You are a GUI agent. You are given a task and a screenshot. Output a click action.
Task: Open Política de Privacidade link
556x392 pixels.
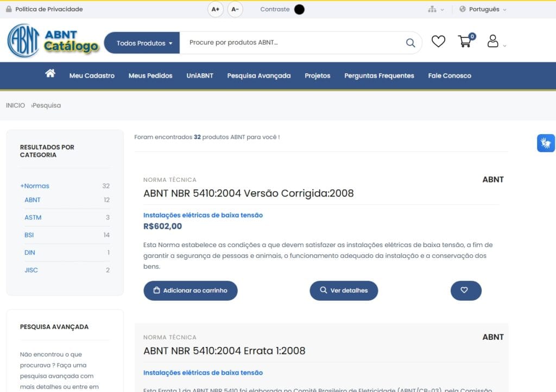point(49,9)
